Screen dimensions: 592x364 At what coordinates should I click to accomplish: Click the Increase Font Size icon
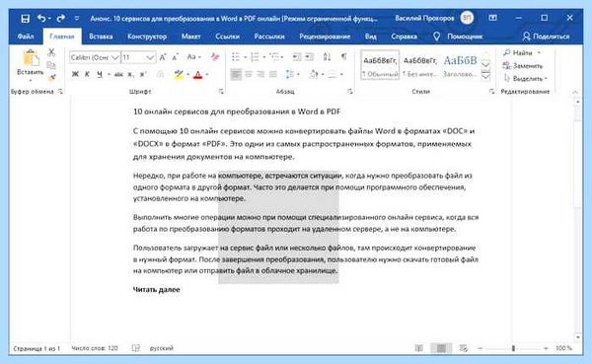point(163,57)
